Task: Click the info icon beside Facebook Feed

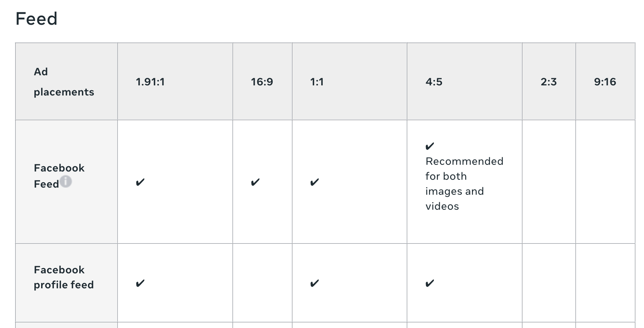Action: coord(65,182)
